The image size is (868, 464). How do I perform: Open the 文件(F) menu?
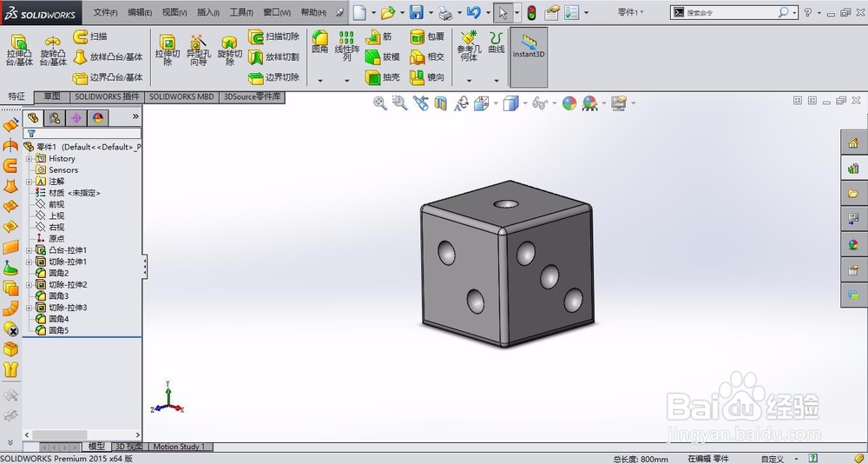(105, 12)
